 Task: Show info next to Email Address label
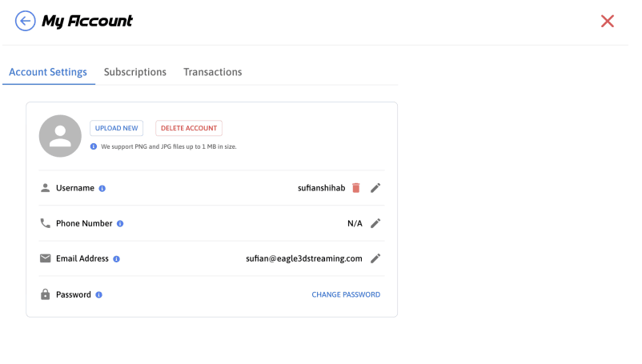click(116, 259)
